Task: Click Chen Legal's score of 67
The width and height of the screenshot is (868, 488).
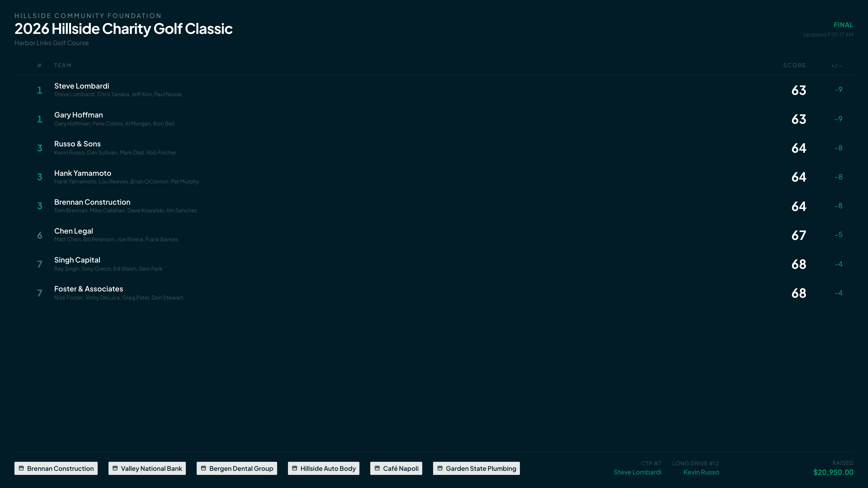Action: point(799,235)
